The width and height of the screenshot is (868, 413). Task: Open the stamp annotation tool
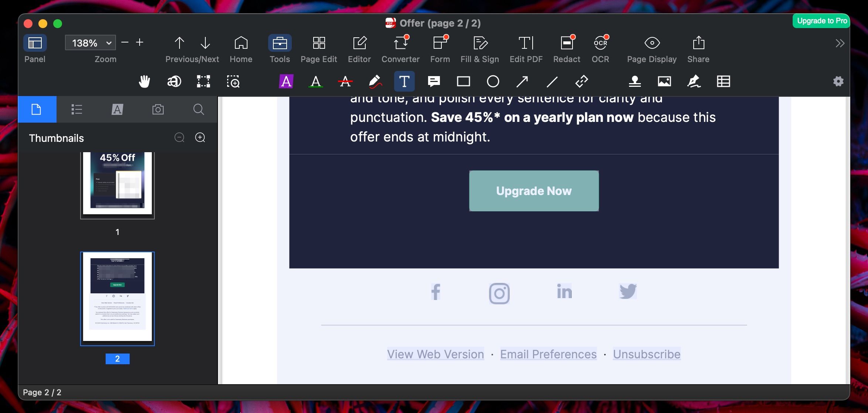coord(635,82)
